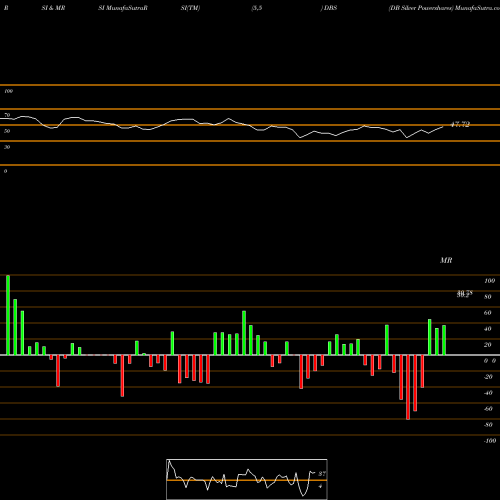The height and width of the screenshot is (500, 500).
Task: Click the RSI current value 47.72
Action: click(x=460, y=125)
